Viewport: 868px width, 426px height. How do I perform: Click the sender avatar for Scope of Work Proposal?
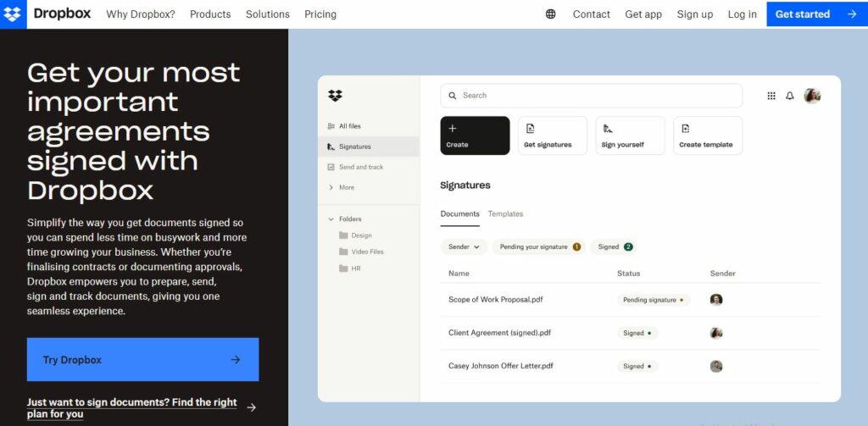pos(716,300)
